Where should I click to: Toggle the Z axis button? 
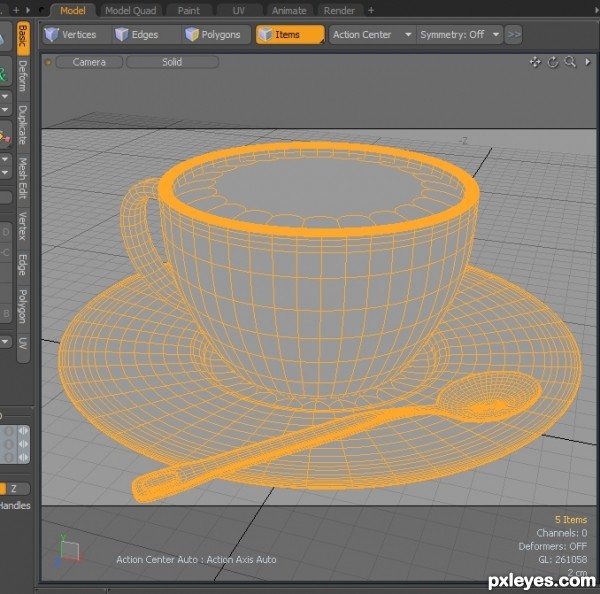coord(14,488)
